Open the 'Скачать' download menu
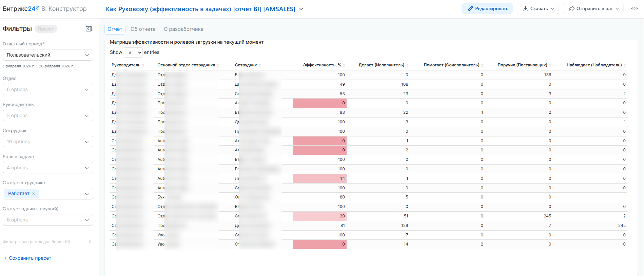The width and height of the screenshot is (644, 276). pyautogui.click(x=539, y=9)
